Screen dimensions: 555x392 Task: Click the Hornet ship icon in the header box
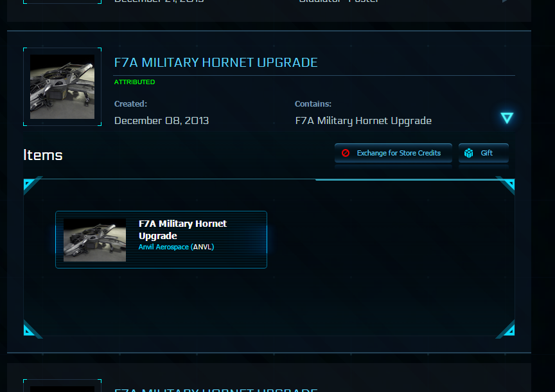[x=62, y=86]
